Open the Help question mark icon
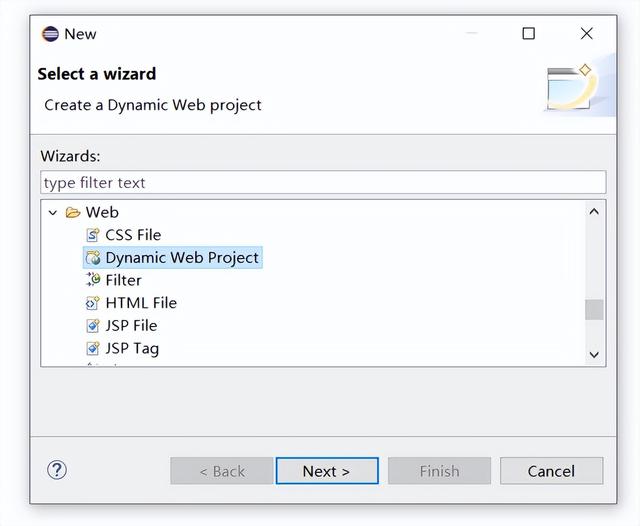This screenshot has width=640, height=526. point(57,470)
